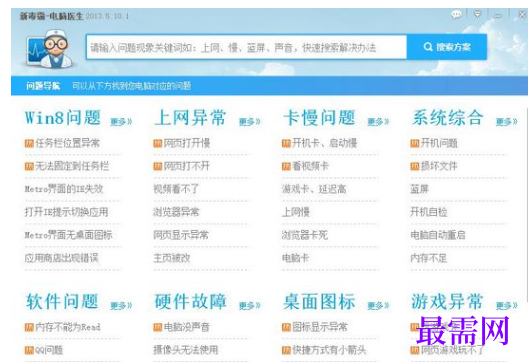The image size is (528, 362).
Task: Open 更多 next to 硬件故障
Action: [250, 305]
